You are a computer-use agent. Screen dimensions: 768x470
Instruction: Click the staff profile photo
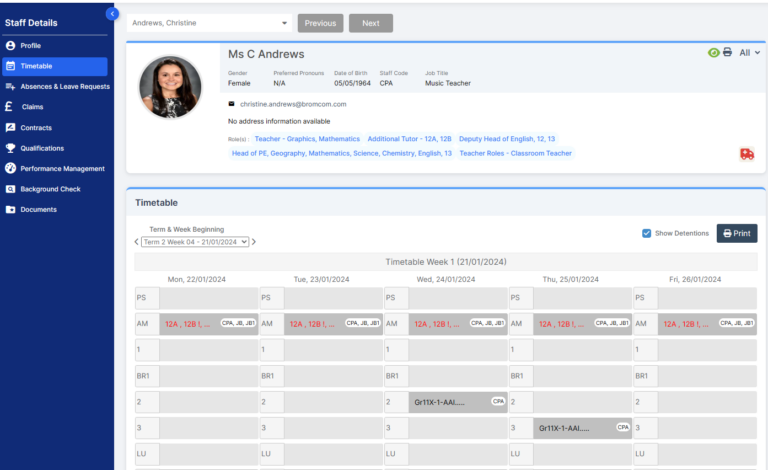click(x=170, y=87)
